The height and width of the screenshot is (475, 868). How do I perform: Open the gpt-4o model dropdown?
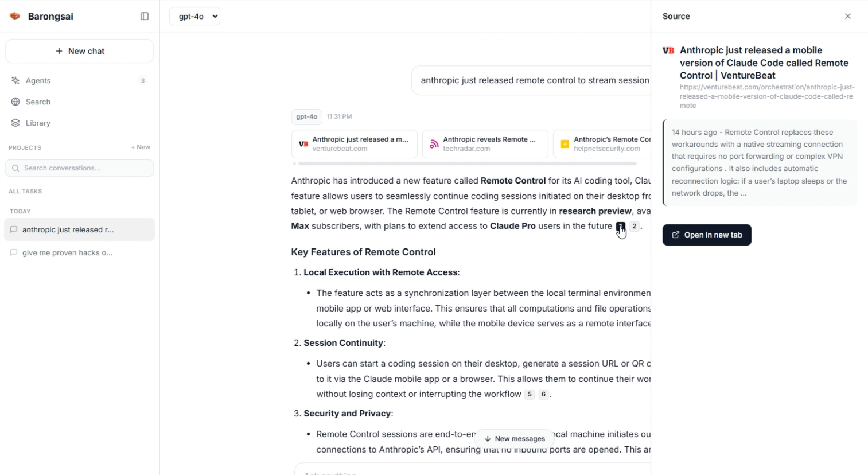194,16
